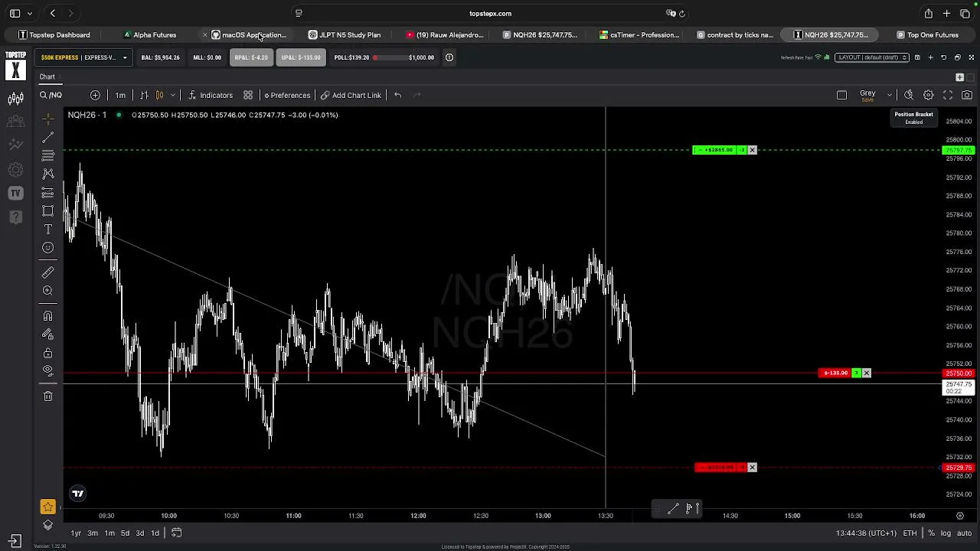Hide all drawings with eye icon
980x551 pixels.
(47, 370)
